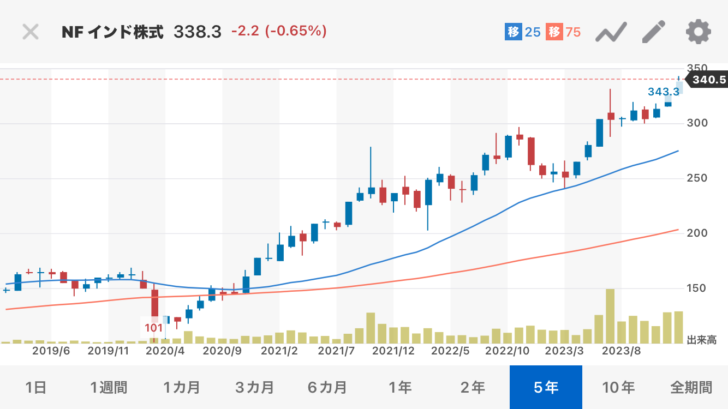The width and height of the screenshot is (728, 409).
Task: Choose the highlighted 5年 period tab
Action: pyautogui.click(x=546, y=387)
